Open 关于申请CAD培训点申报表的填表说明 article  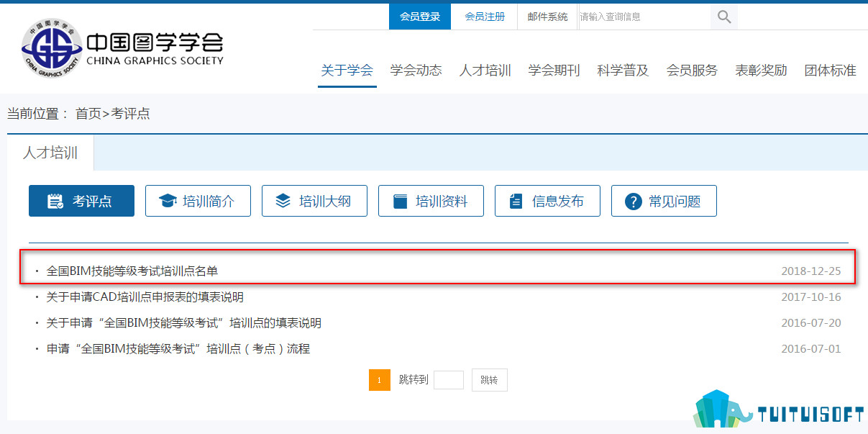coord(145,297)
